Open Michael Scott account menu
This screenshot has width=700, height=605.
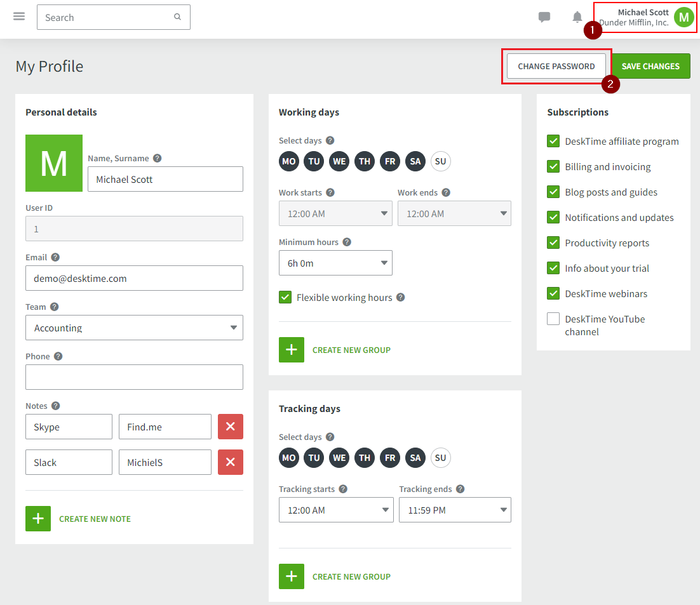[x=645, y=17]
